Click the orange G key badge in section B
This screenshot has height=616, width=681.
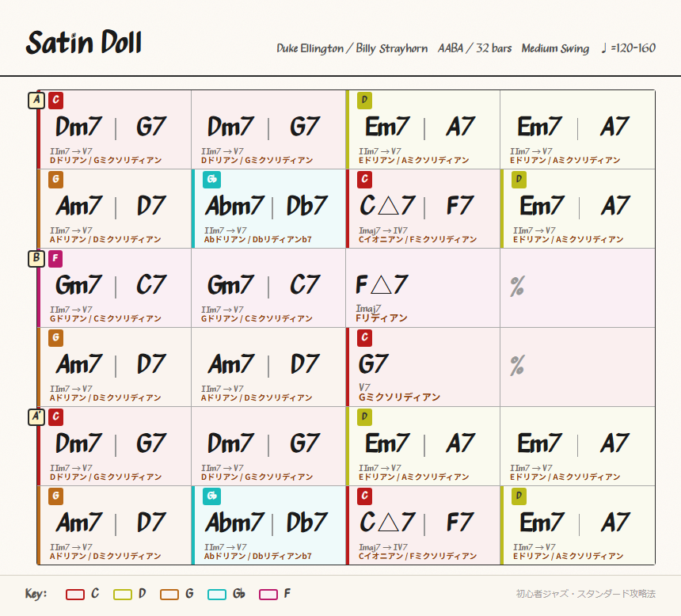click(56, 337)
